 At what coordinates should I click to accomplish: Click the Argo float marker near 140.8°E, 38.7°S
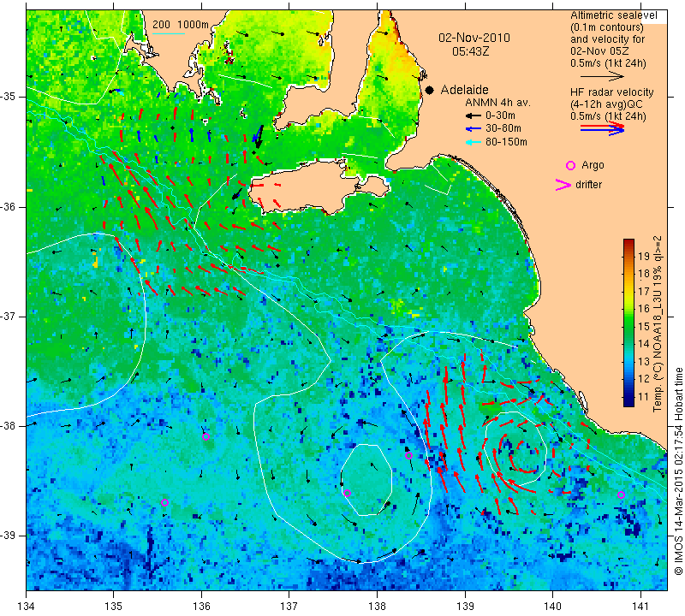[622, 495]
